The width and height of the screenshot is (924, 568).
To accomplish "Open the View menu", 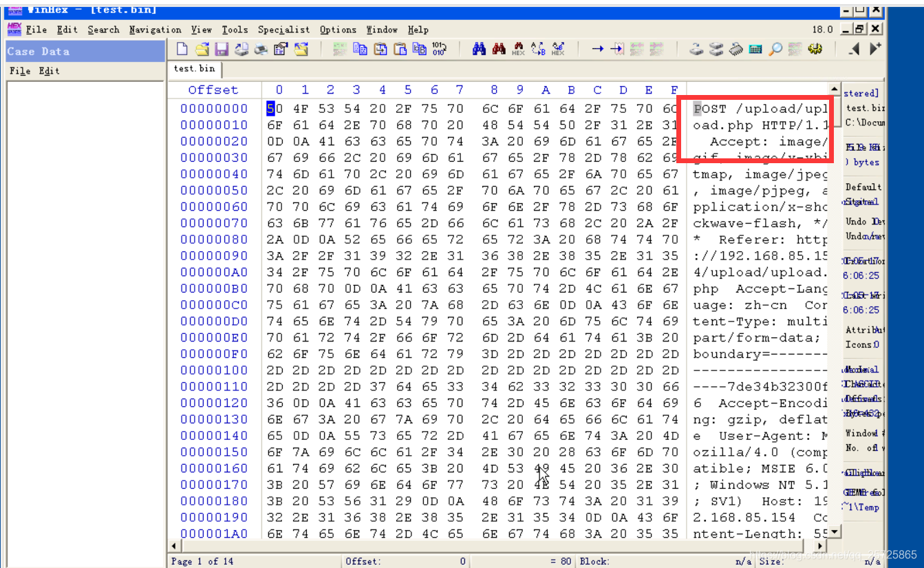I will pos(202,30).
